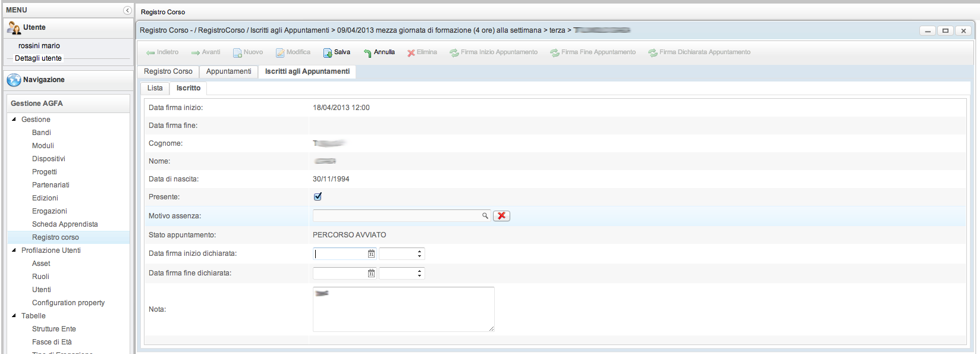Click the magnifier in Motivo assenza field

click(485, 216)
